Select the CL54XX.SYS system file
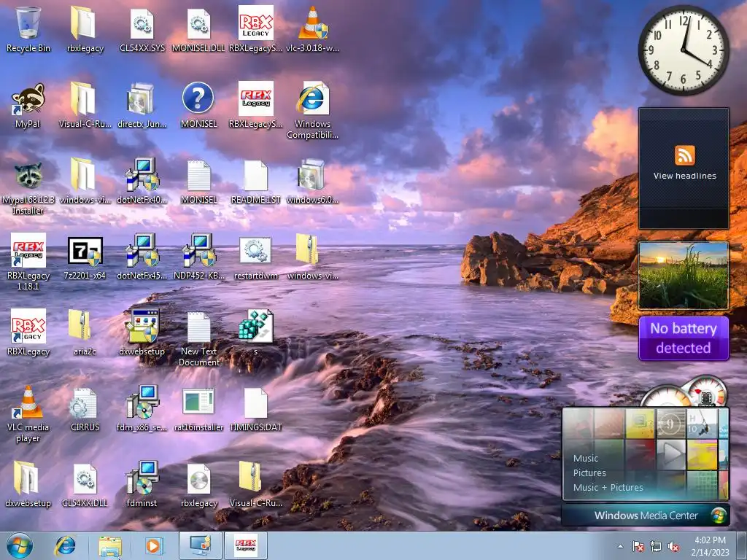The width and height of the screenshot is (747, 560). pos(142,29)
